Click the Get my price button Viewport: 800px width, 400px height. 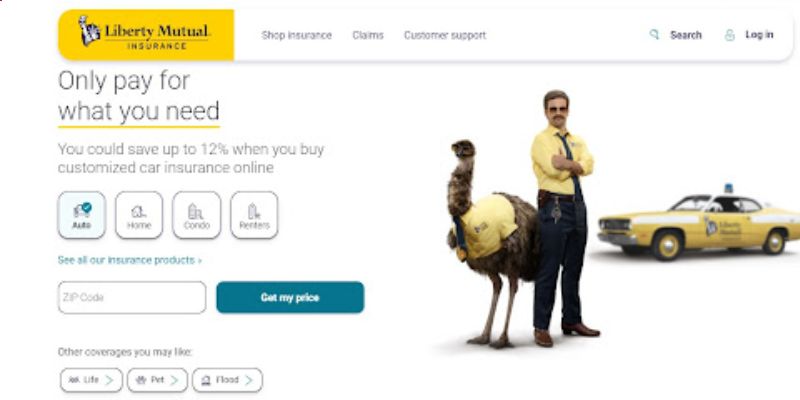point(290,297)
